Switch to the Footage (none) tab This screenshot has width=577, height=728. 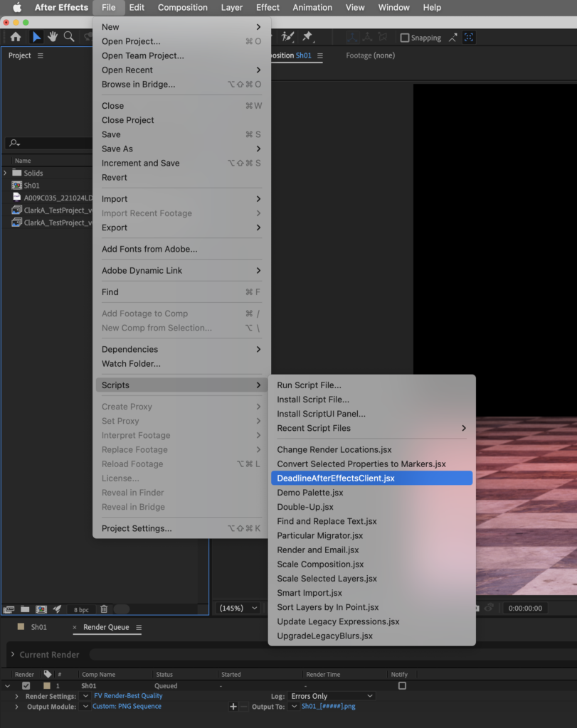pos(370,55)
